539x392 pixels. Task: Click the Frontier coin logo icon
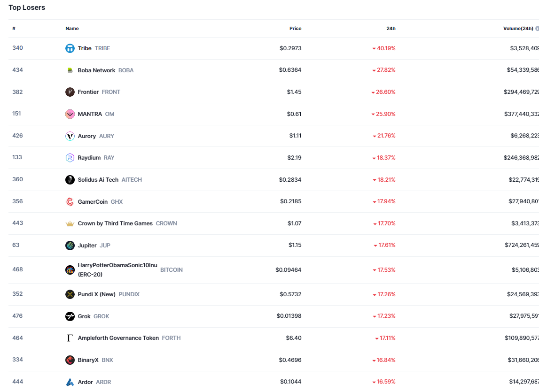pyautogui.click(x=70, y=92)
